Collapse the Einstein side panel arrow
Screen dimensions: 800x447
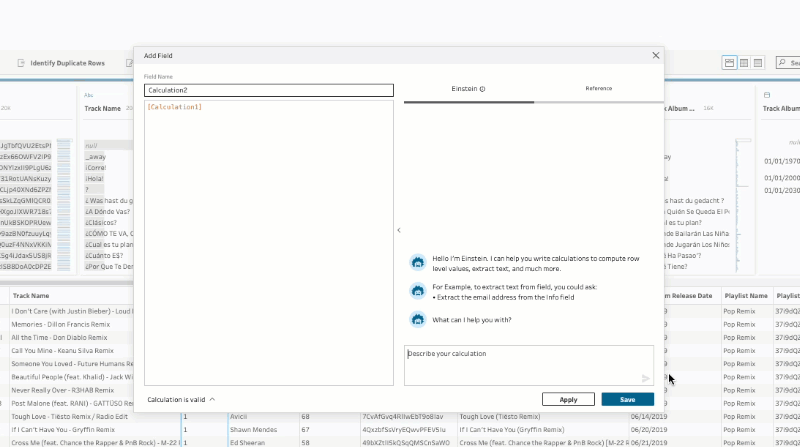click(398, 230)
